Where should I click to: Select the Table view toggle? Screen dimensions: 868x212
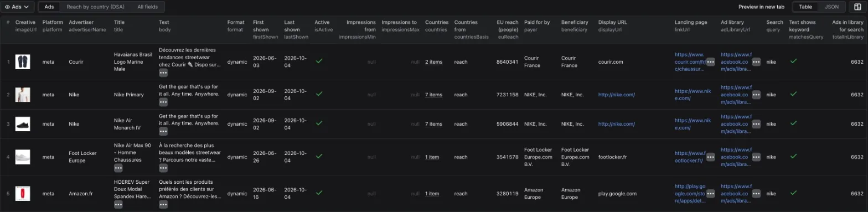tap(805, 7)
